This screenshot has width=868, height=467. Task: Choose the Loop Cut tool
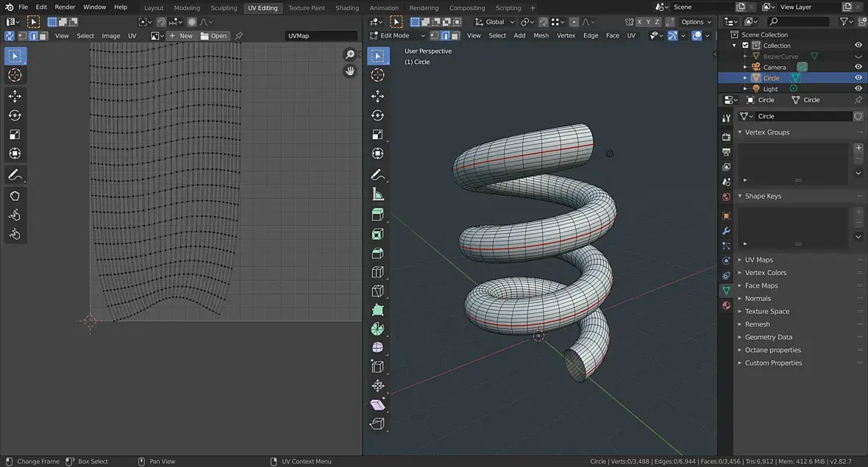click(377, 272)
